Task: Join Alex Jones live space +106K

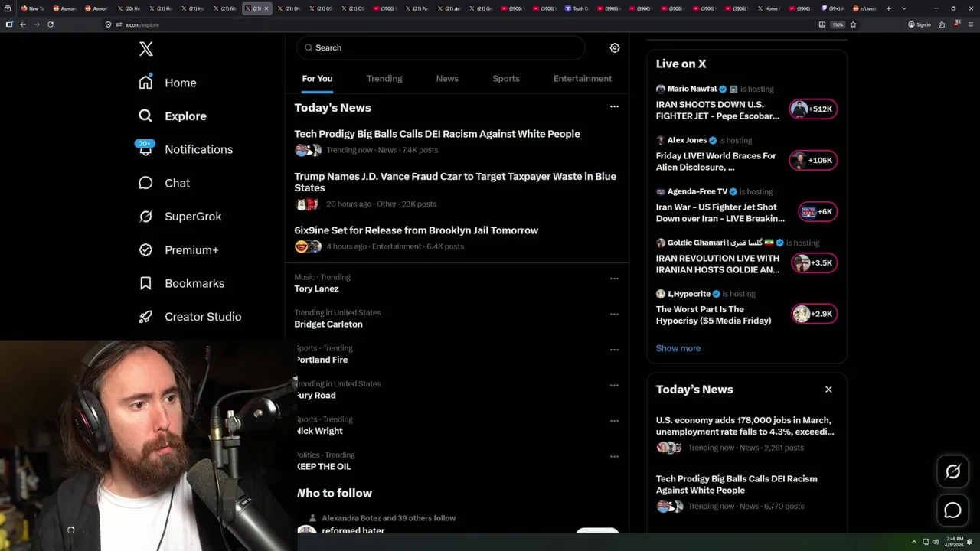Action: pos(813,160)
